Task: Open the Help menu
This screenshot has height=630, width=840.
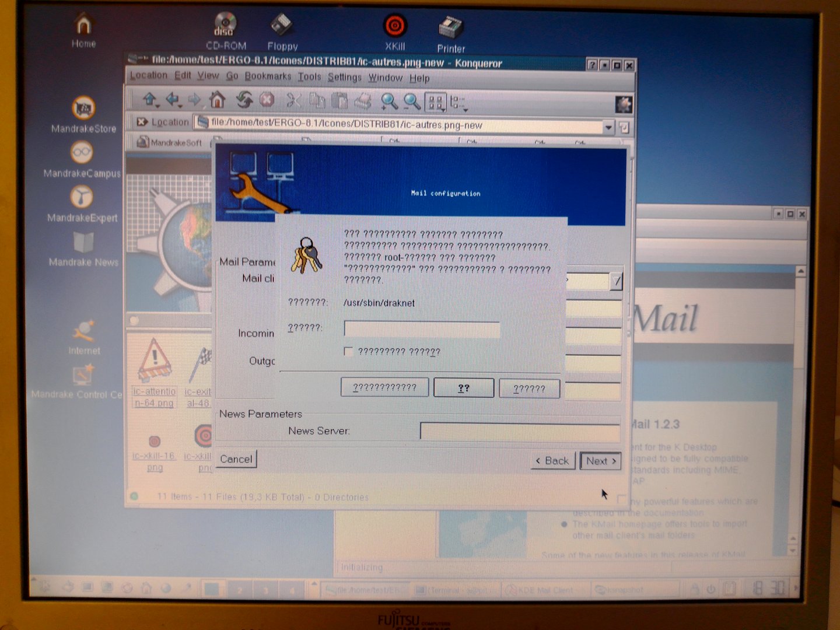Action: coord(419,78)
